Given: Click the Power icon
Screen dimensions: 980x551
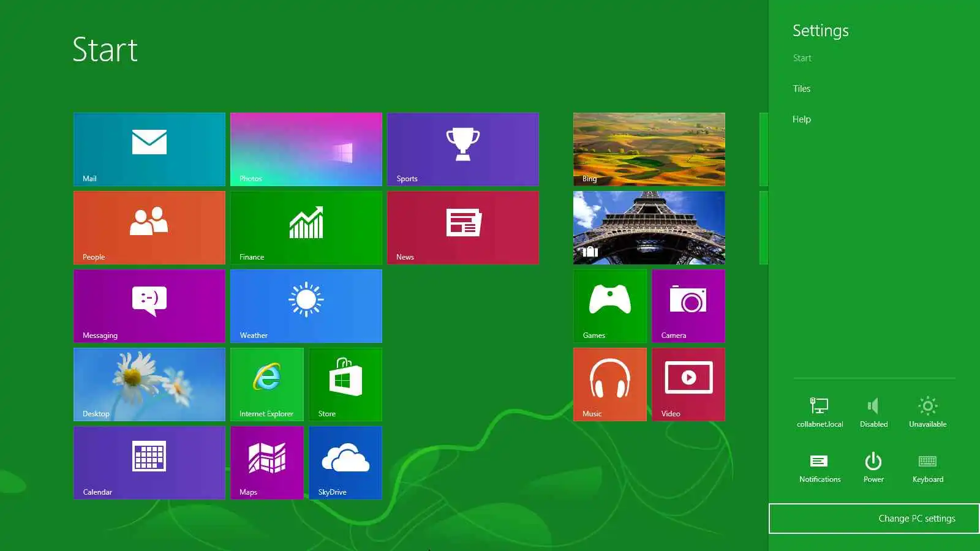Looking at the screenshot, I should 873,468.
